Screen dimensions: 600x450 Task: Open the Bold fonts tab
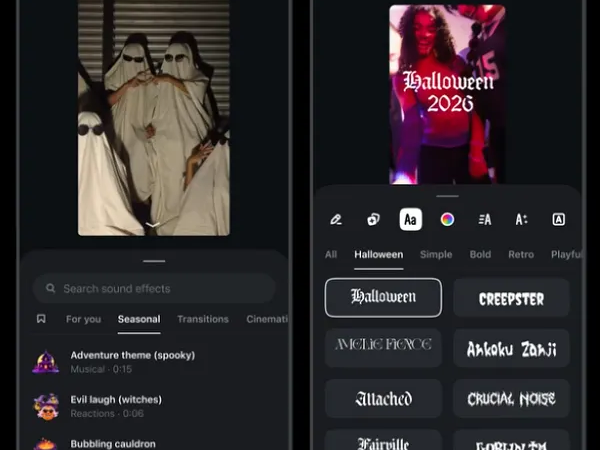pos(480,254)
